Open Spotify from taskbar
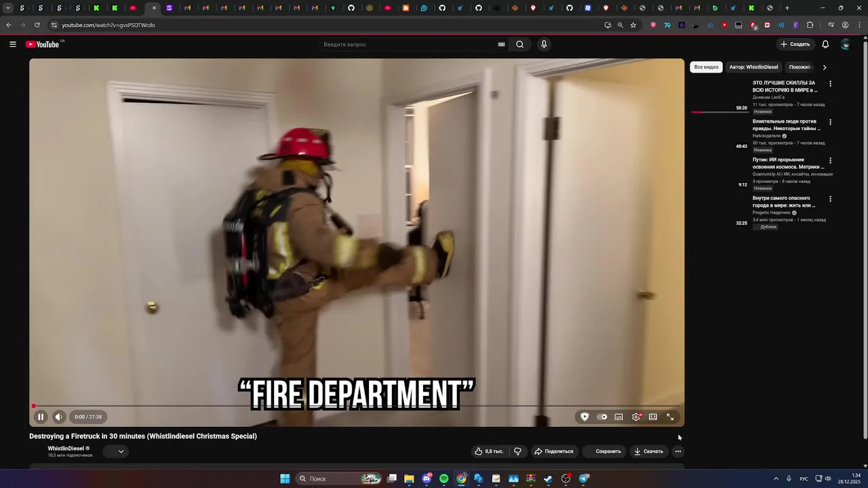868x488 pixels. [x=443, y=479]
